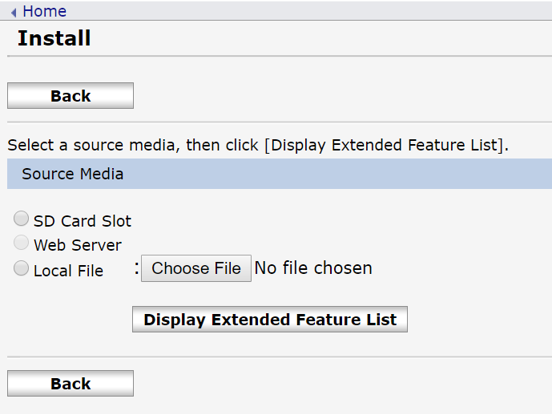Click the bottom Back button
554x414 pixels.
[70, 384]
